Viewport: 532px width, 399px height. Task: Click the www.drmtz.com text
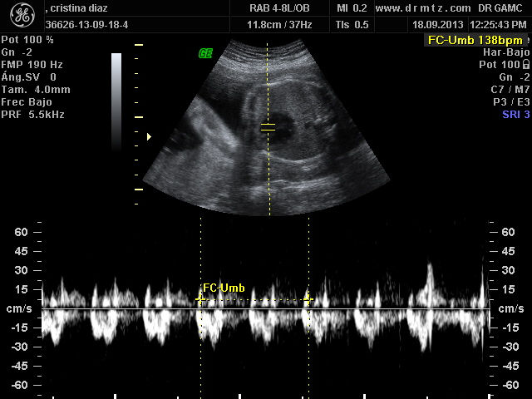pyautogui.click(x=423, y=8)
